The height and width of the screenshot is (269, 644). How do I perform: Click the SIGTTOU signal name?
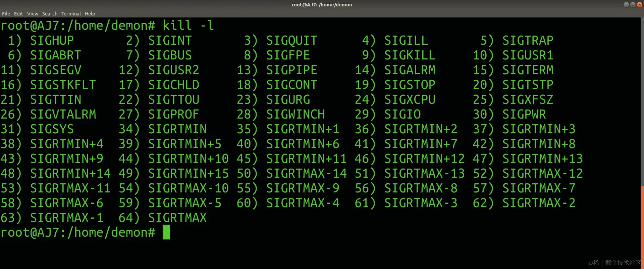click(x=173, y=99)
